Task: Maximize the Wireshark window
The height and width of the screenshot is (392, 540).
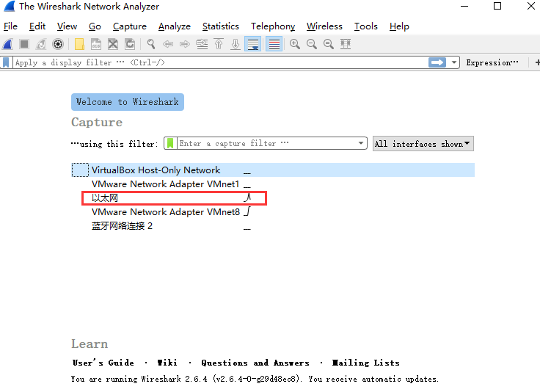Action: point(497,6)
